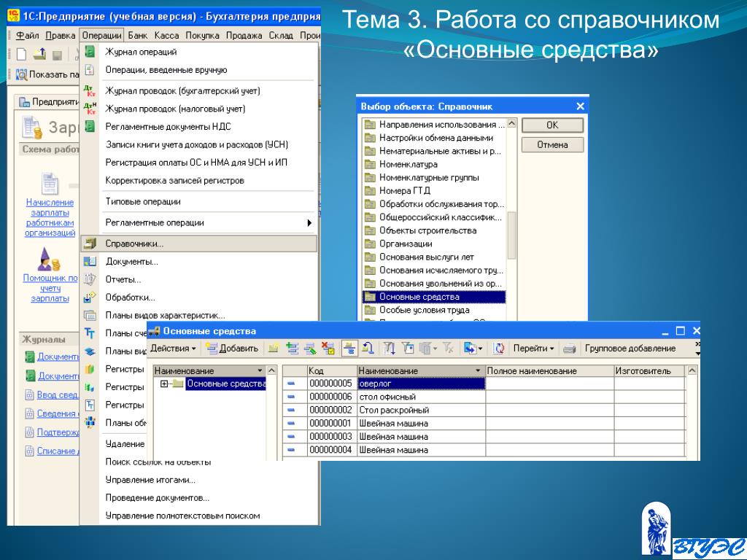Open Помощник по учету зарплаты link
The width and height of the screenshot is (747, 560).
(50, 288)
